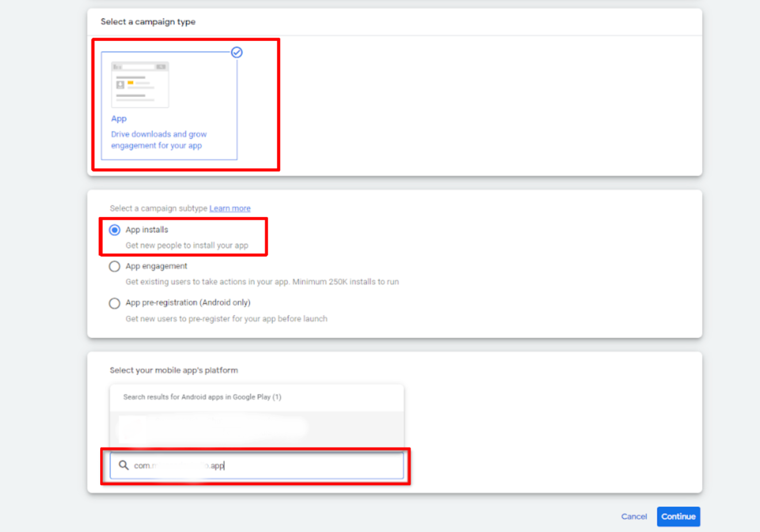Select the App campaign type card
Viewport: 760px width, 532px height.
[x=169, y=106]
